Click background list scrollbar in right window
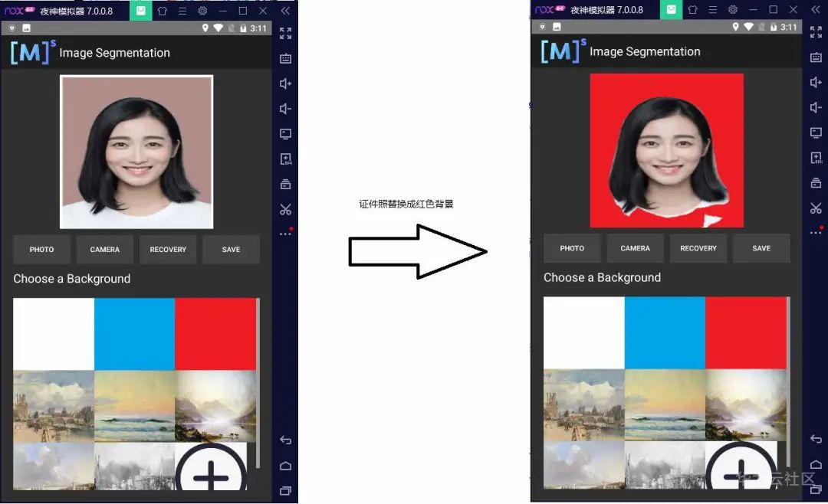This screenshot has width=828, height=504. pyautogui.click(x=788, y=381)
